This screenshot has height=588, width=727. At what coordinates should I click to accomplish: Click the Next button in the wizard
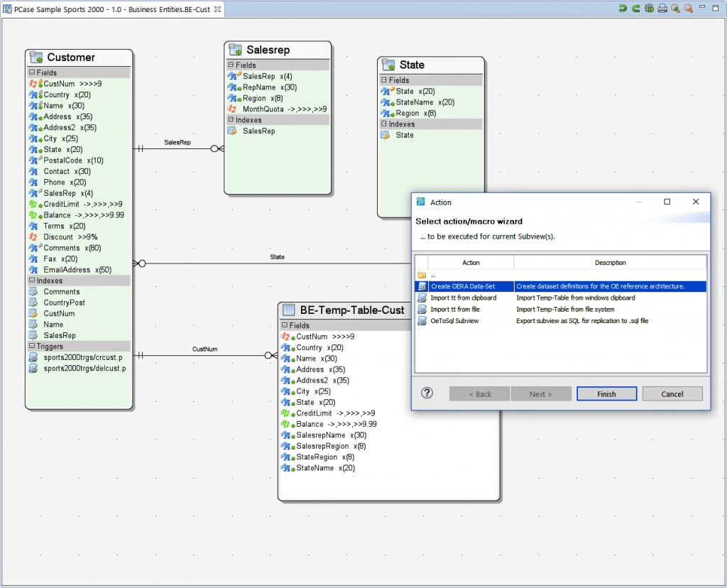click(x=541, y=393)
